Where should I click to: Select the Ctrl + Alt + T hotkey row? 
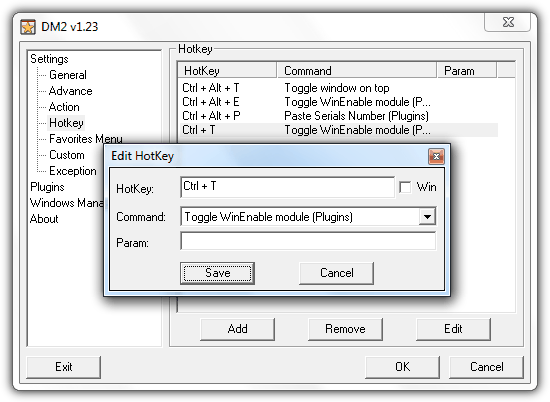tap(338, 88)
